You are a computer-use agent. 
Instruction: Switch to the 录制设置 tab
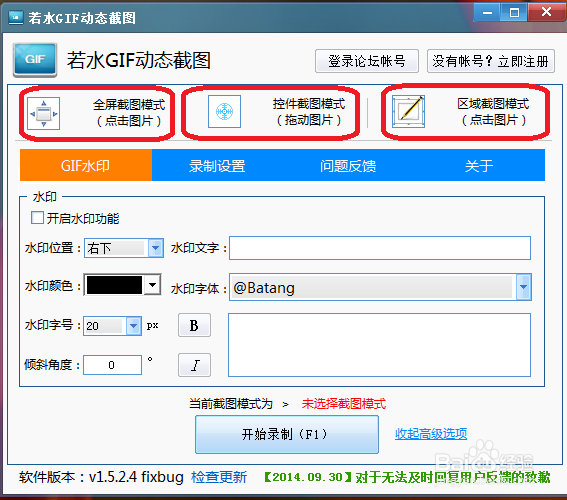(217, 166)
